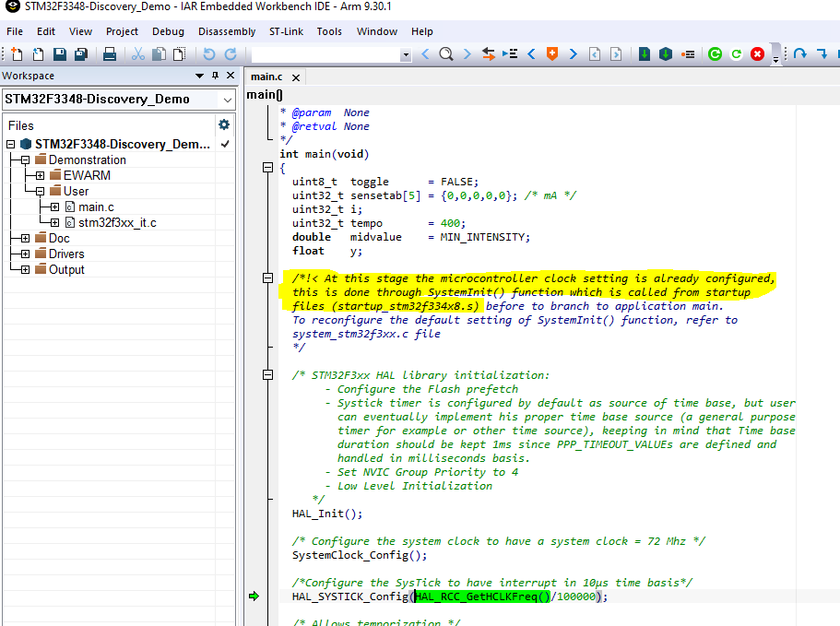Stop debugging with red X icon
This screenshot has width=840, height=626.
757,54
